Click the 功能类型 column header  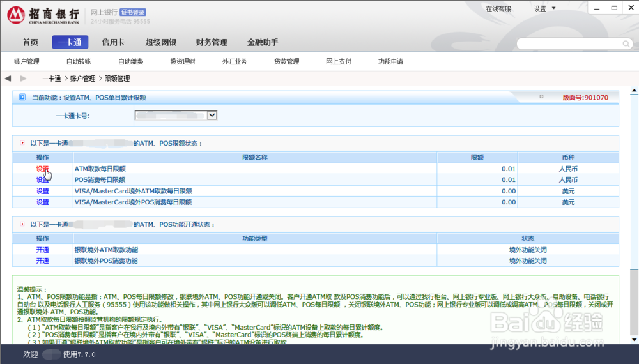pos(255,238)
